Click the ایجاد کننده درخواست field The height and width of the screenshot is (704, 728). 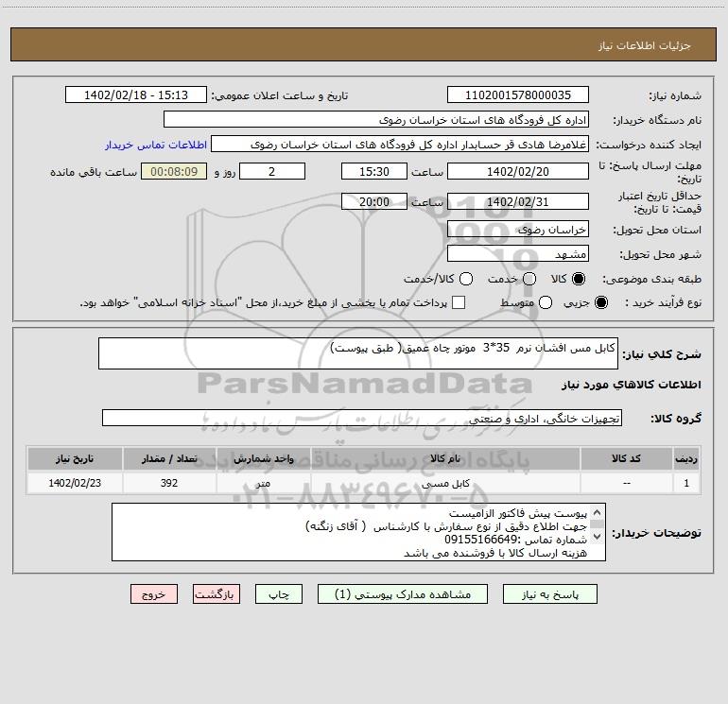[400, 145]
